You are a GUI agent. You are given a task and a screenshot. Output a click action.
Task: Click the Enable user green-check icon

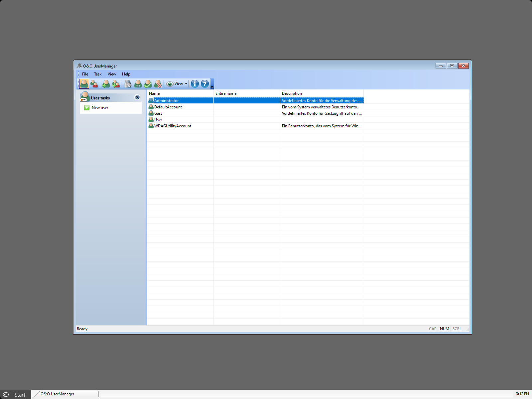(x=148, y=84)
